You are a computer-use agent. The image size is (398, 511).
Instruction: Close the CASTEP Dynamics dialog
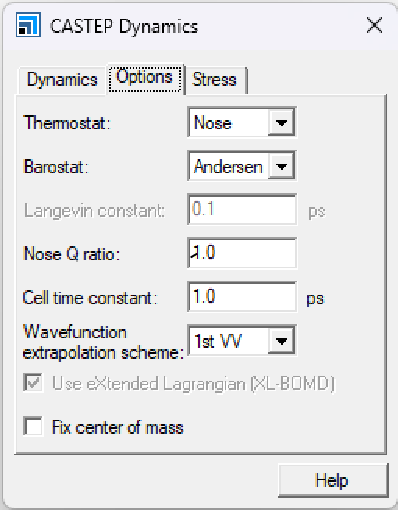coord(374,25)
